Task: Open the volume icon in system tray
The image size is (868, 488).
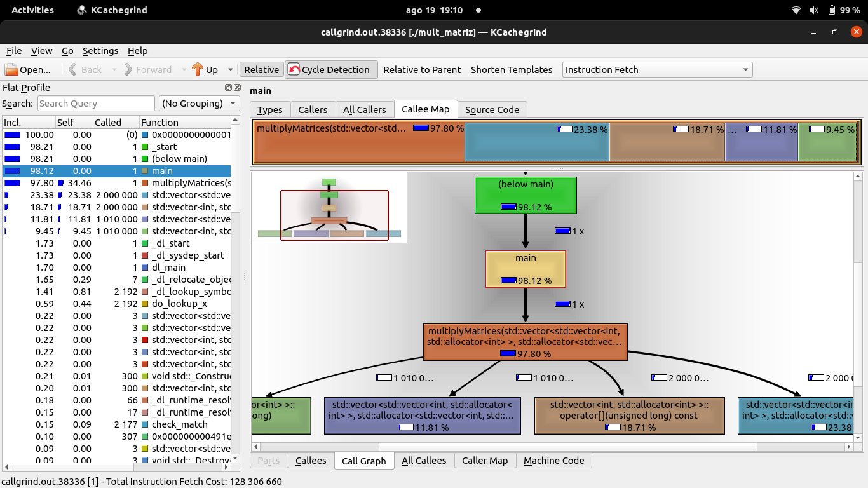Action: pyautogui.click(x=814, y=10)
